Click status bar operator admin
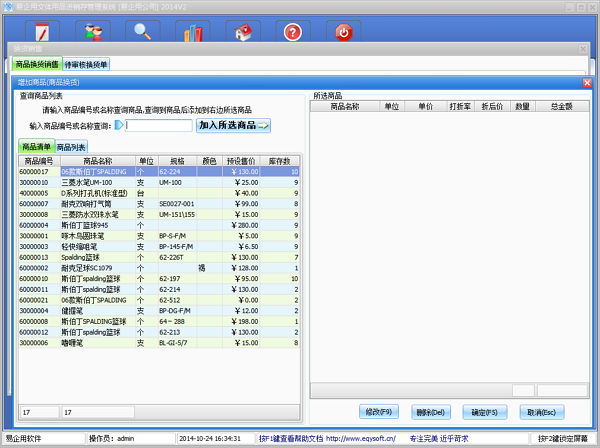The height and width of the screenshot is (448, 600). click(x=111, y=438)
